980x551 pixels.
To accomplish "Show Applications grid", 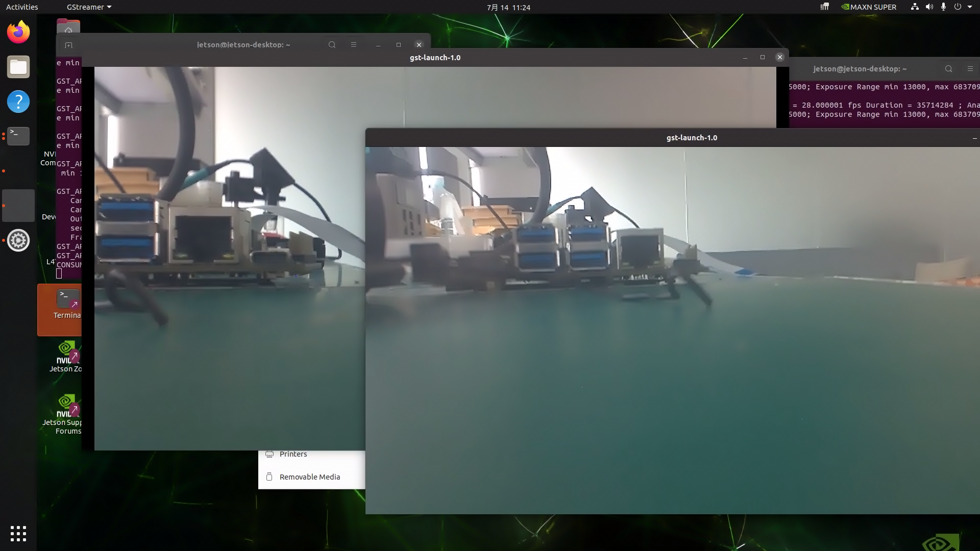I will pyautogui.click(x=18, y=534).
